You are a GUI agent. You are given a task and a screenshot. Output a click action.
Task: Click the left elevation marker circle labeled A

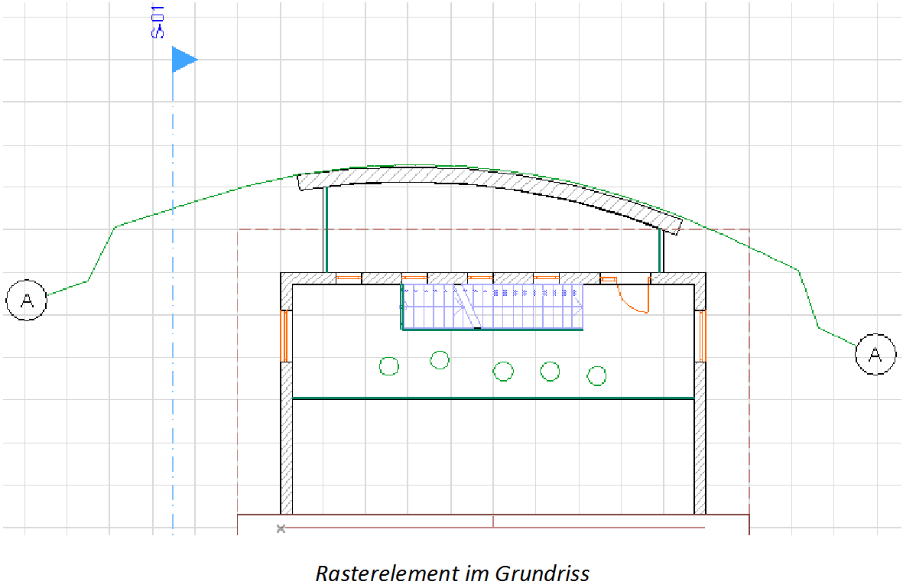click(x=28, y=300)
